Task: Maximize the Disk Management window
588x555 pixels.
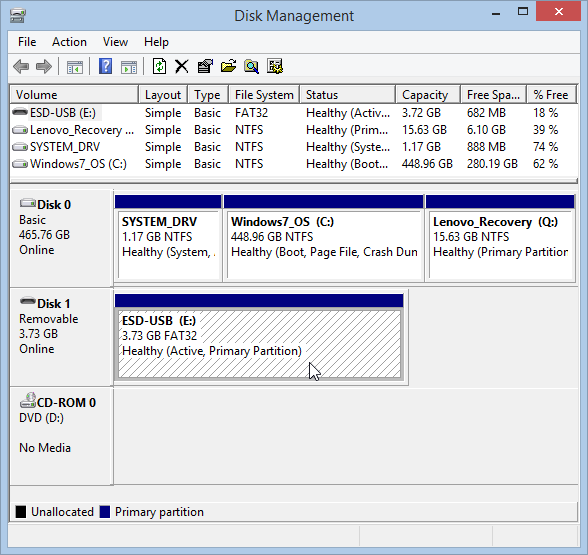Action: (x=523, y=12)
